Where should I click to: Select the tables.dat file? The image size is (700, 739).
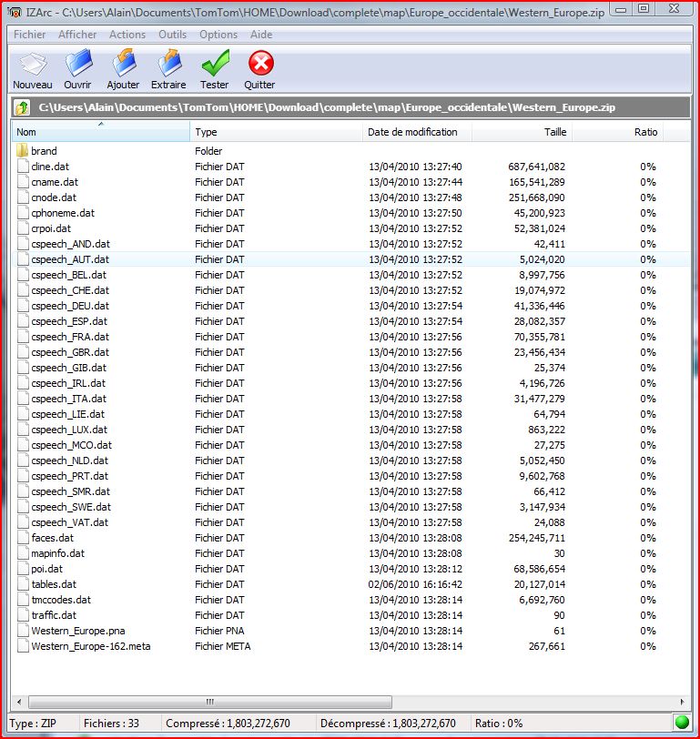click(x=54, y=584)
